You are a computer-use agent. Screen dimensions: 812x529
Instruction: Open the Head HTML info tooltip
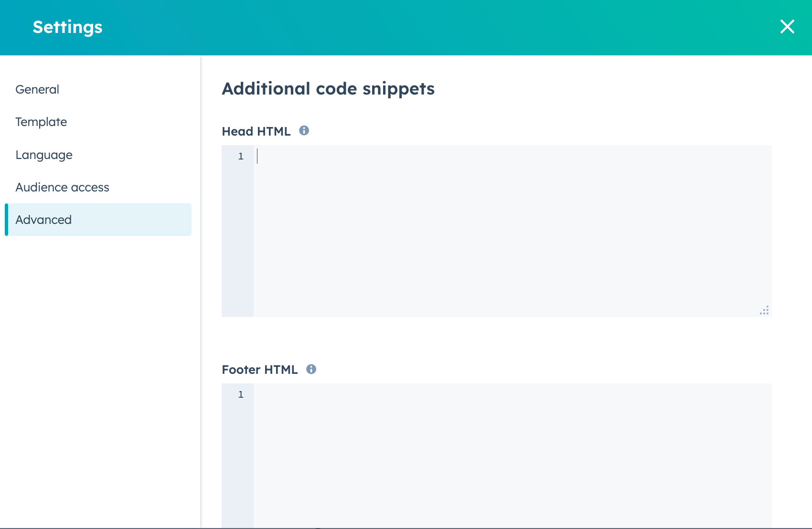(x=304, y=130)
